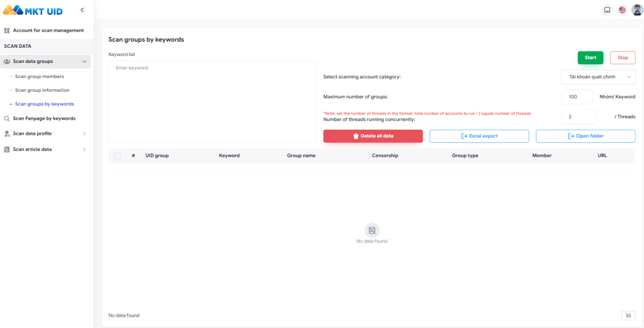Image resolution: width=644 pixels, height=328 pixels.
Task: Open the guide book icon in header
Action: click(607, 10)
